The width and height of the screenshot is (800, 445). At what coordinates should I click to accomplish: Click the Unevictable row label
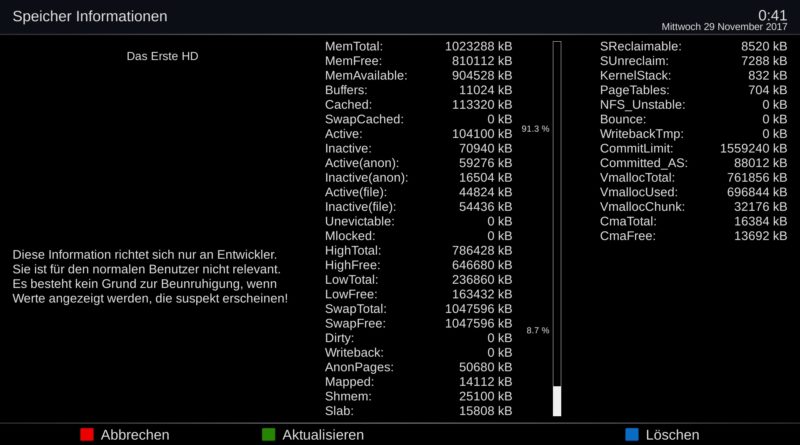pyautogui.click(x=360, y=221)
